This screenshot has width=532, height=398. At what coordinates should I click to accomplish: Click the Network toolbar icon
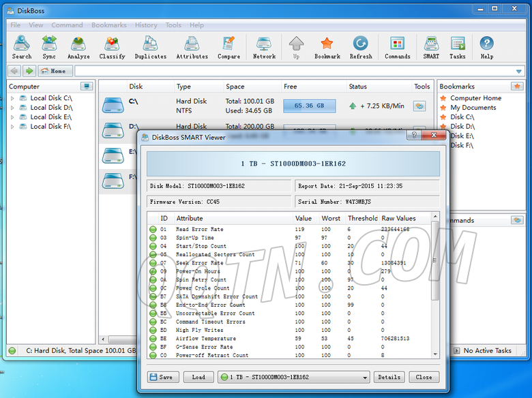(x=264, y=47)
